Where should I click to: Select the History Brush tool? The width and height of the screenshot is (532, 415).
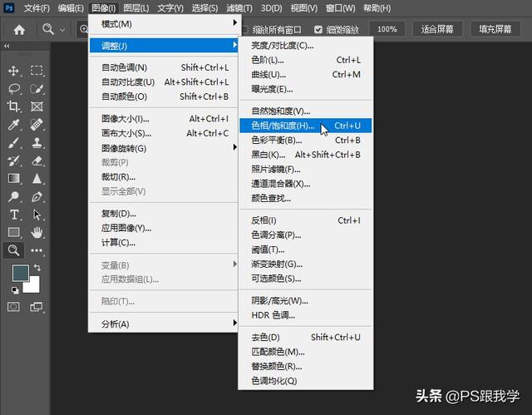[x=13, y=161]
